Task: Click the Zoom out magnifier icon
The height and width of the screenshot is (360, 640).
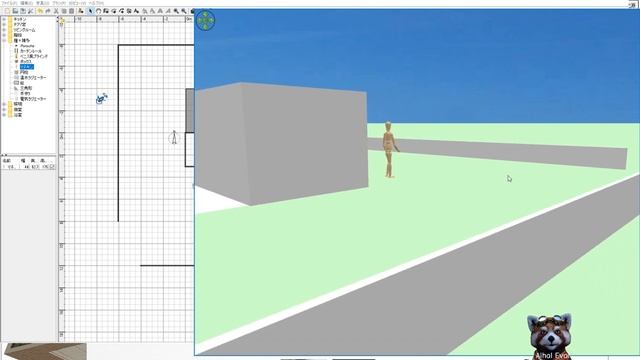Action: (x=183, y=11)
